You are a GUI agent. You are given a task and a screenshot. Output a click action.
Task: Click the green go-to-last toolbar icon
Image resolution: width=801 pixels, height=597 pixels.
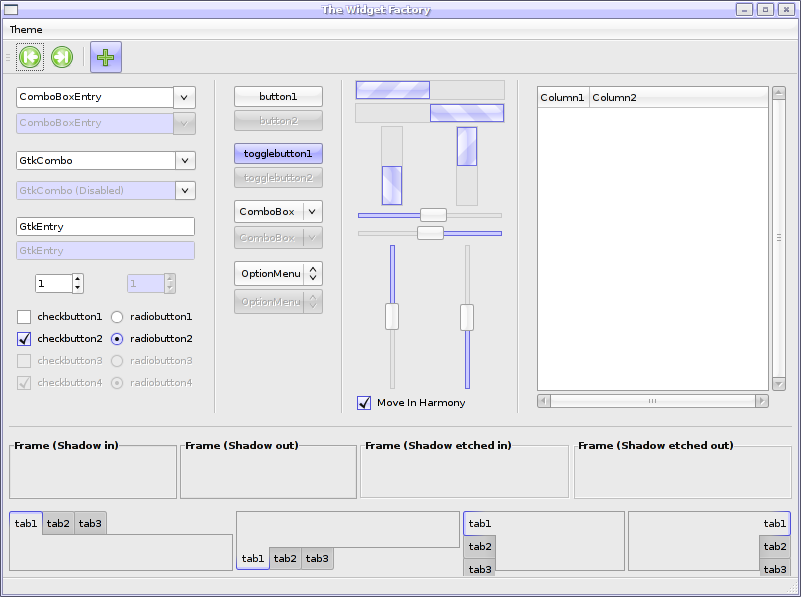[62, 57]
